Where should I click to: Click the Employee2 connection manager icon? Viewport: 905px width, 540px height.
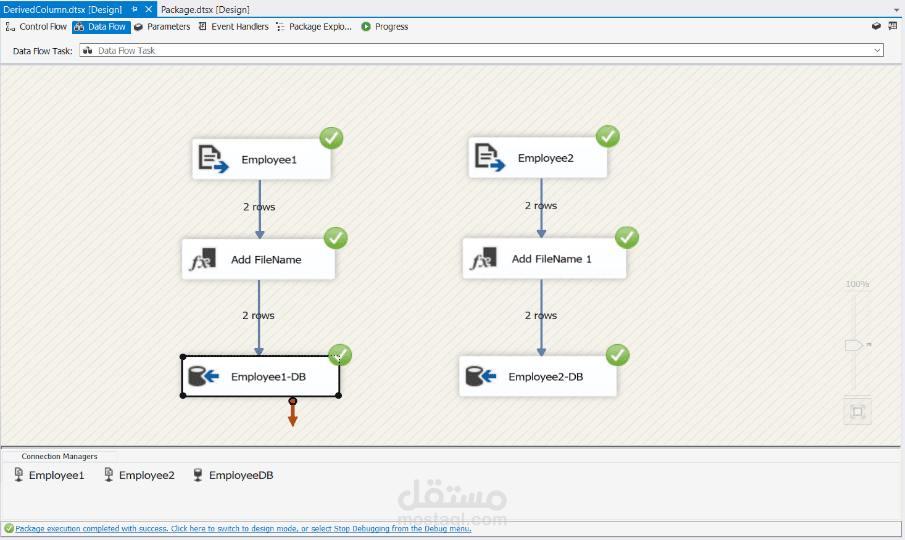109,475
